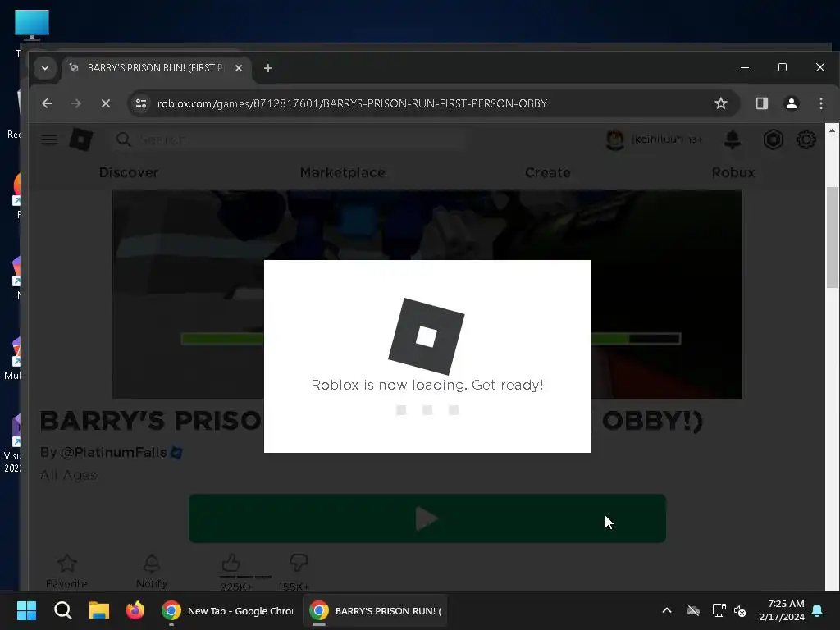Focus the Roblox search field
The image size is (840, 630).
pyautogui.click(x=290, y=139)
